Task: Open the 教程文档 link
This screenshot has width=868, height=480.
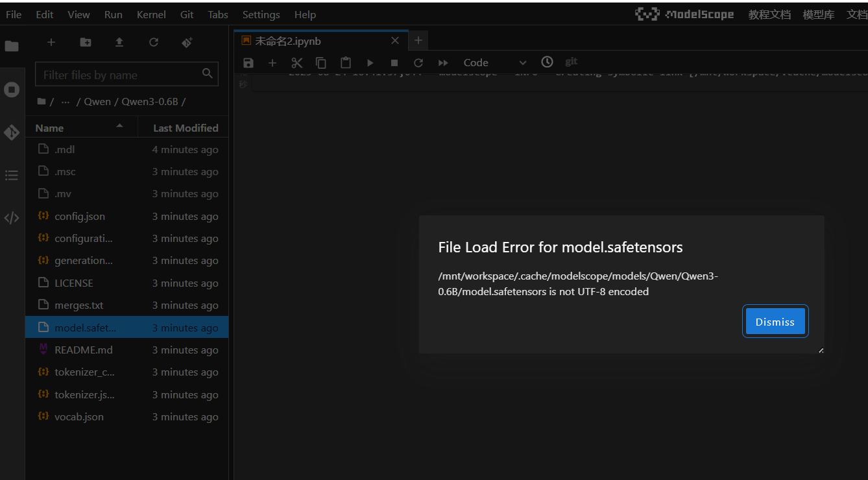Action: pyautogui.click(x=769, y=14)
